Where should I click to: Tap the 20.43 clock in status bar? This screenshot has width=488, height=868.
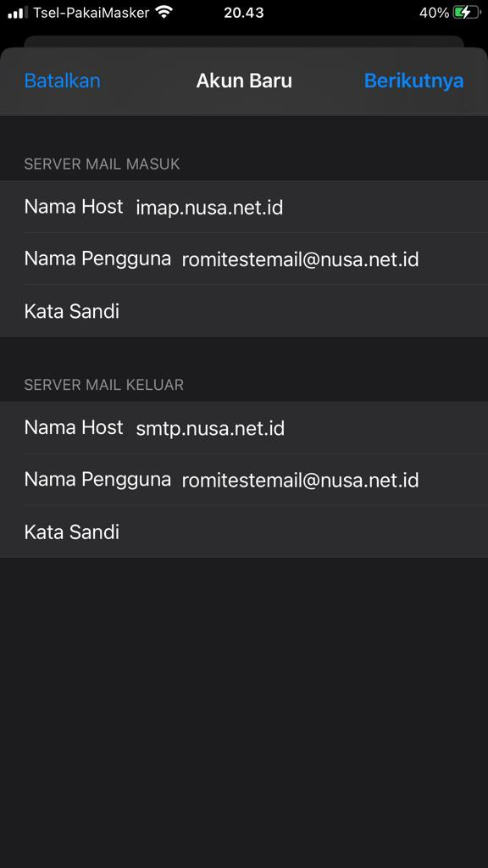point(244,12)
